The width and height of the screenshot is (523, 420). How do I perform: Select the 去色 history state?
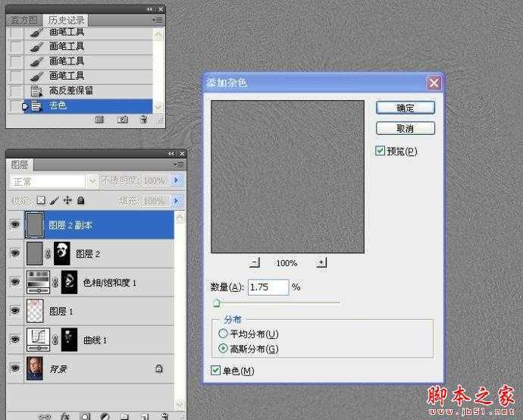(88, 105)
